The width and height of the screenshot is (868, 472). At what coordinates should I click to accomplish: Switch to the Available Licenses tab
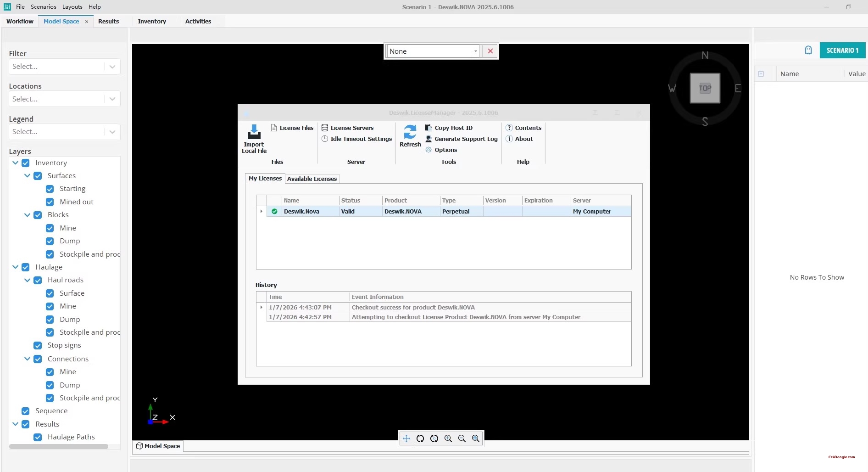coord(312,179)
